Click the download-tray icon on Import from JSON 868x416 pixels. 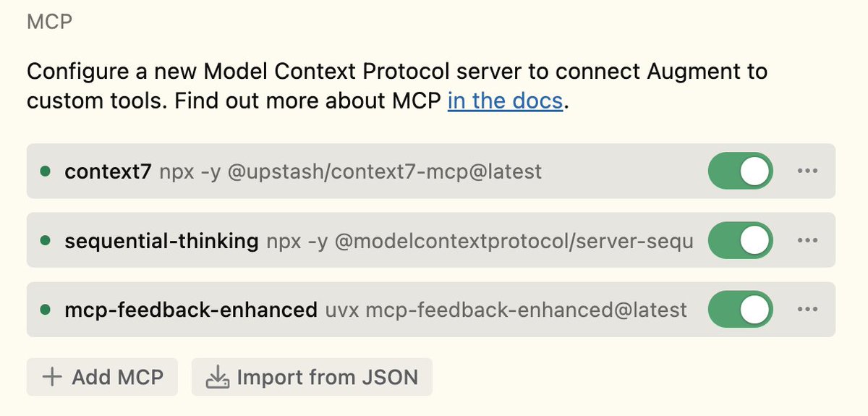coord(217,377)
